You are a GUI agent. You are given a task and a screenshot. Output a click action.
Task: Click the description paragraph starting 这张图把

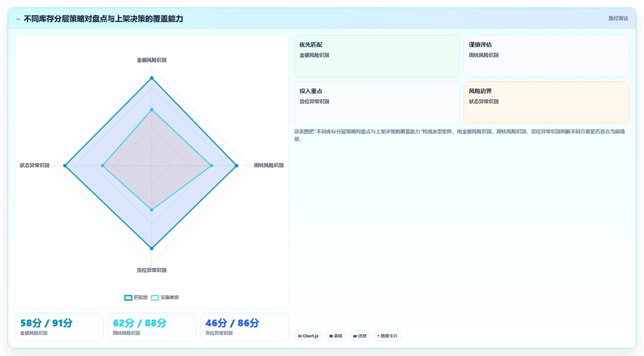(459, 135)
